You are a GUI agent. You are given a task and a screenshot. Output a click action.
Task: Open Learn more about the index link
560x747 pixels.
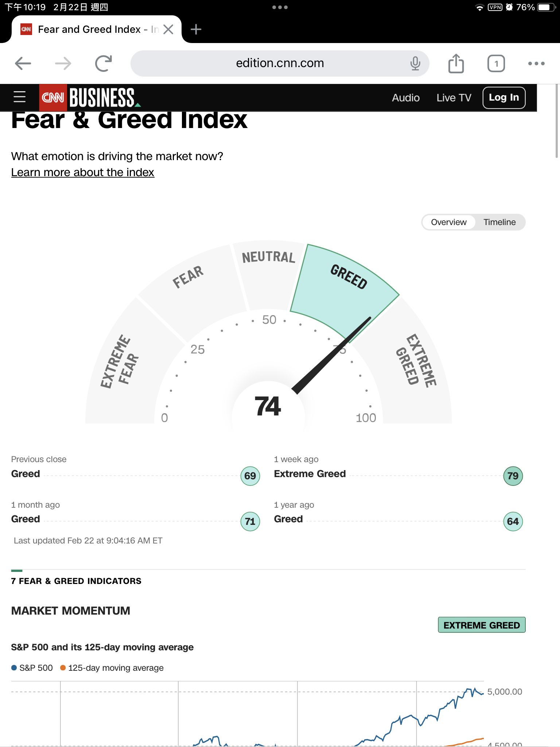coord(83,172)
